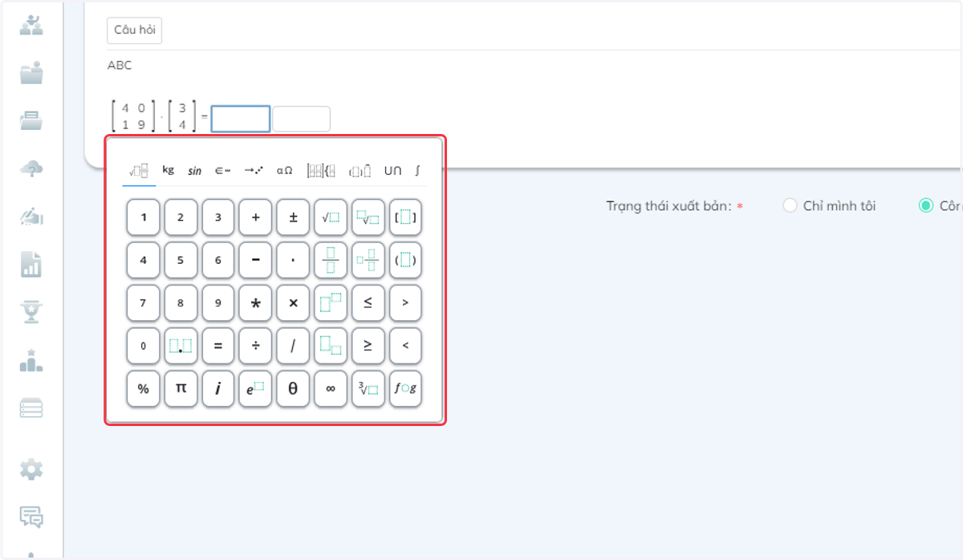This screenshot has height=560, width=963.
Task: Open the settings gear sidebar icon
Action: coord(31,469)
